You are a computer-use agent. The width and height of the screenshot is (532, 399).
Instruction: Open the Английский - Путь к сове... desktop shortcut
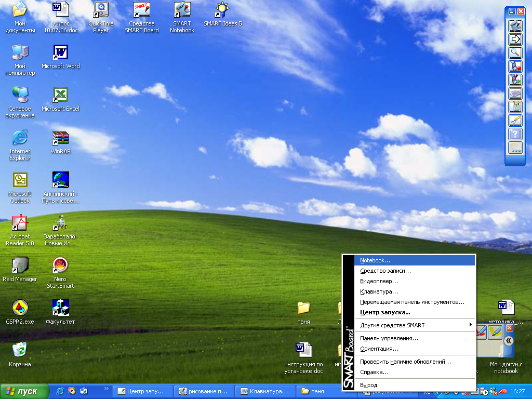[60, 188]
